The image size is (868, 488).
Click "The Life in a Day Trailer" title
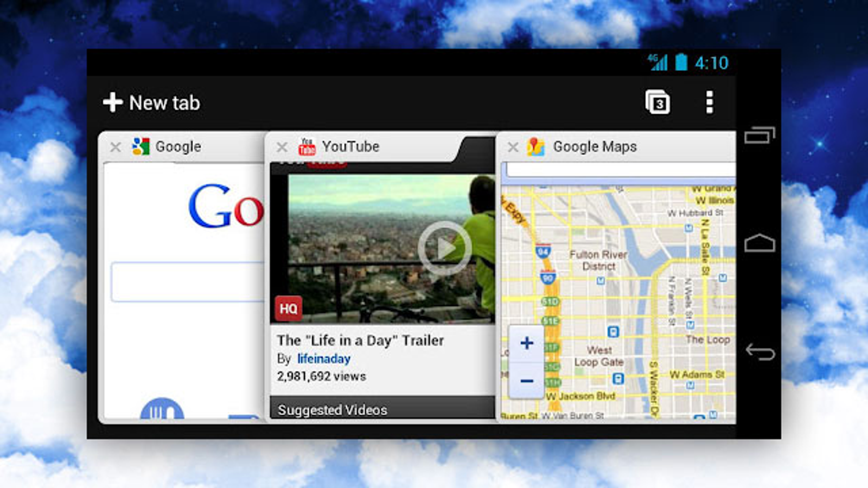[360, 341]
